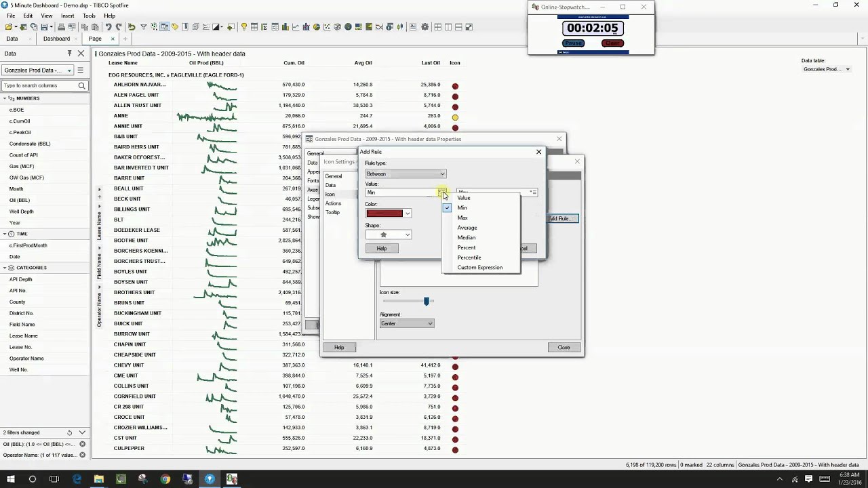Open the Shape star dropdown
The height and width of the screenshot is (488, 868).
[x=389, y=235]
